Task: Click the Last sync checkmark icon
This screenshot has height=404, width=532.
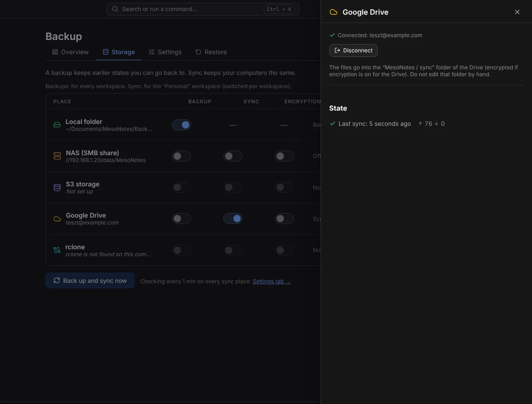Action: pos(333,123)
